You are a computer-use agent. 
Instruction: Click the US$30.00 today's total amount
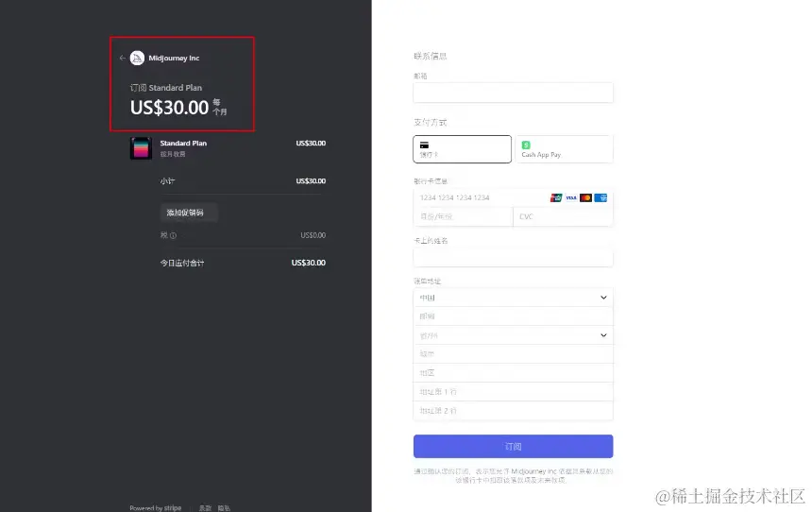[x=308, y=263]
